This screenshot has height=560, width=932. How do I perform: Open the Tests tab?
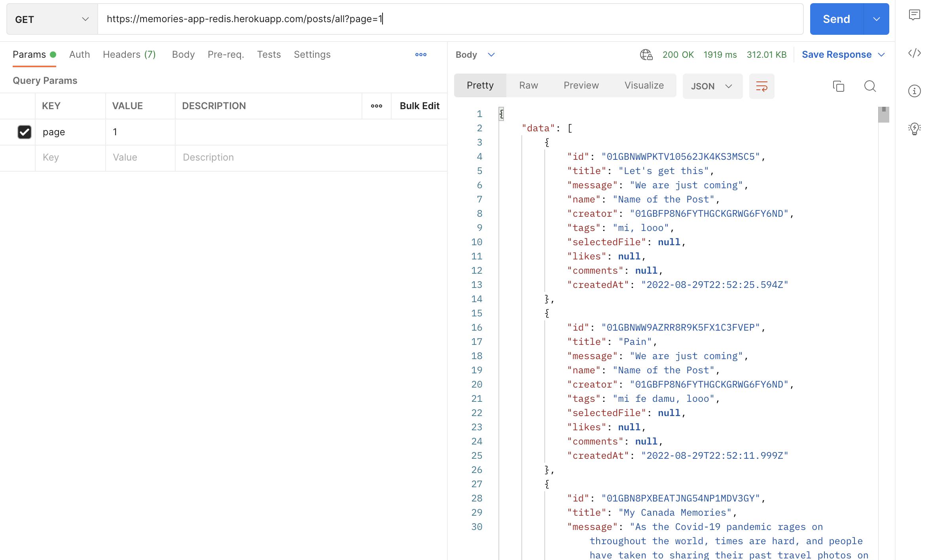click(269, 55)
